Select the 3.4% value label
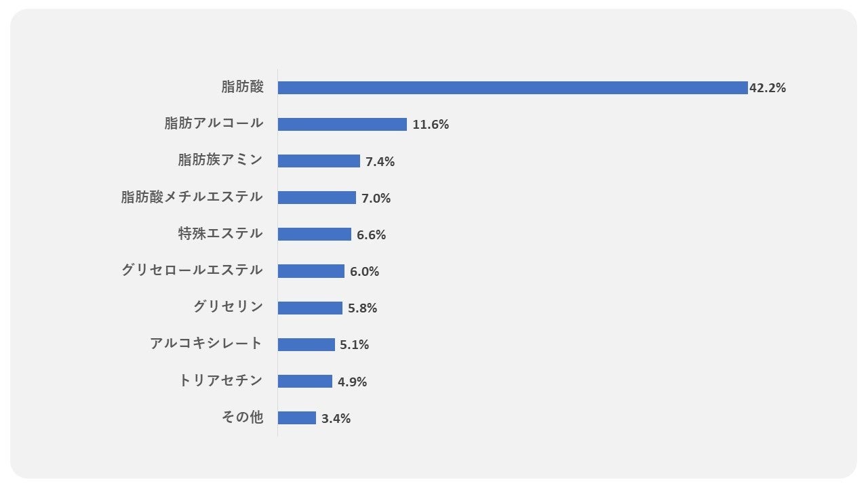The height and width of the screenshot is (488, 868). [x=336, y=418]
